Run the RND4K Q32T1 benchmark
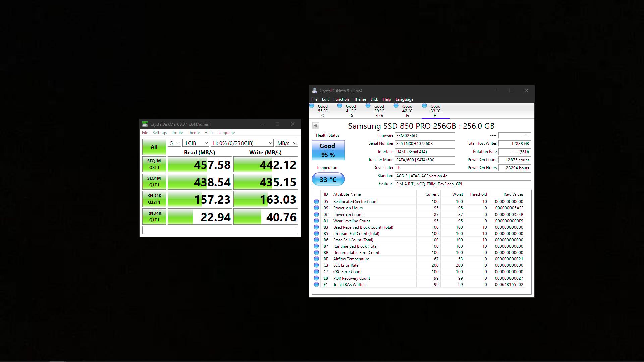Image resolution: width=644 pixels, height=362 pixels. [x=154, y=199]
